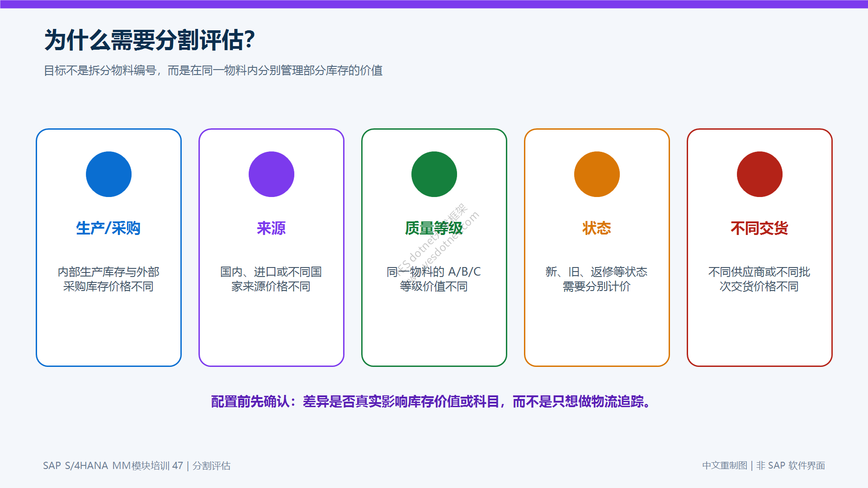Select description 内部生产库存与外部采购库存价格不同
Viewport: 868px width, 488px height.
108,279
